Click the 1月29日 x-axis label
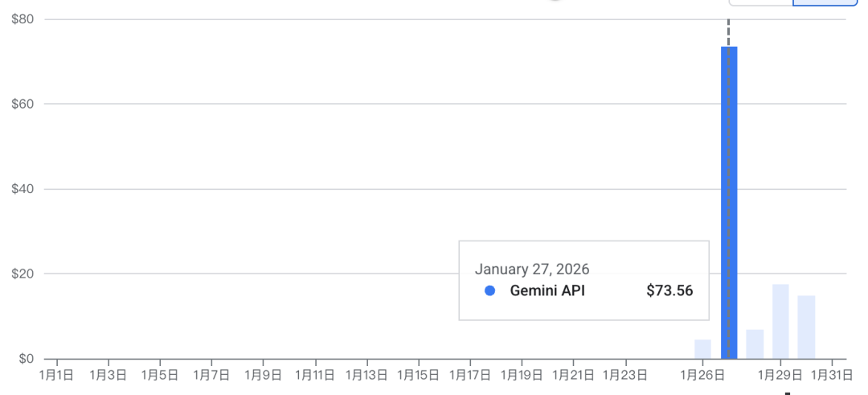Image resolution: width=868 pixels, height=395 pixels. 780,375
